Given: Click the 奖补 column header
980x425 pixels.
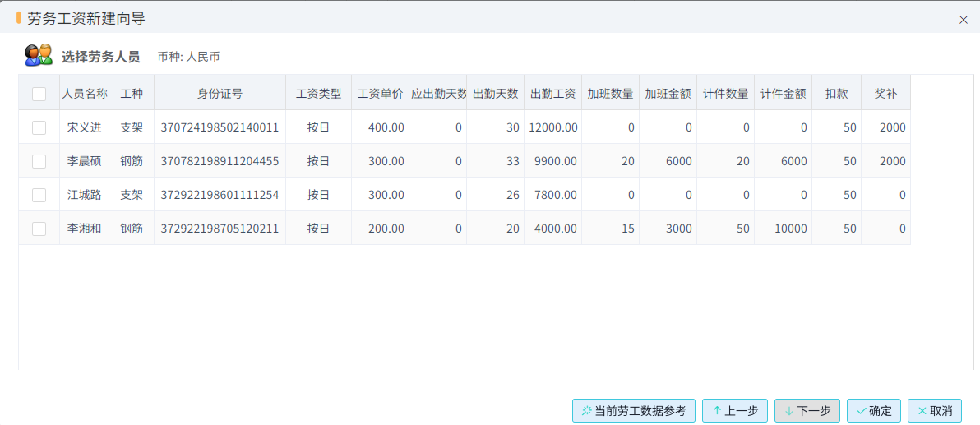Looking at the screenshot, I should (x=885, y=94).
